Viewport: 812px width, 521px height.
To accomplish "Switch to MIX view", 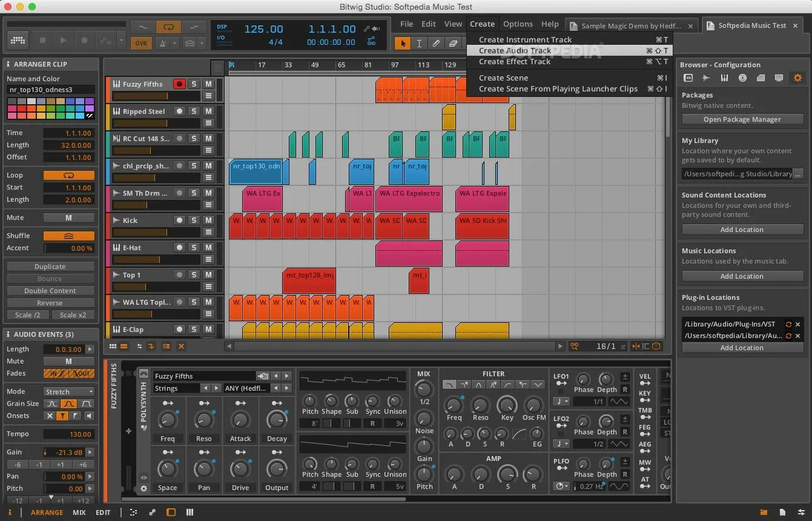I will point(79,513).
